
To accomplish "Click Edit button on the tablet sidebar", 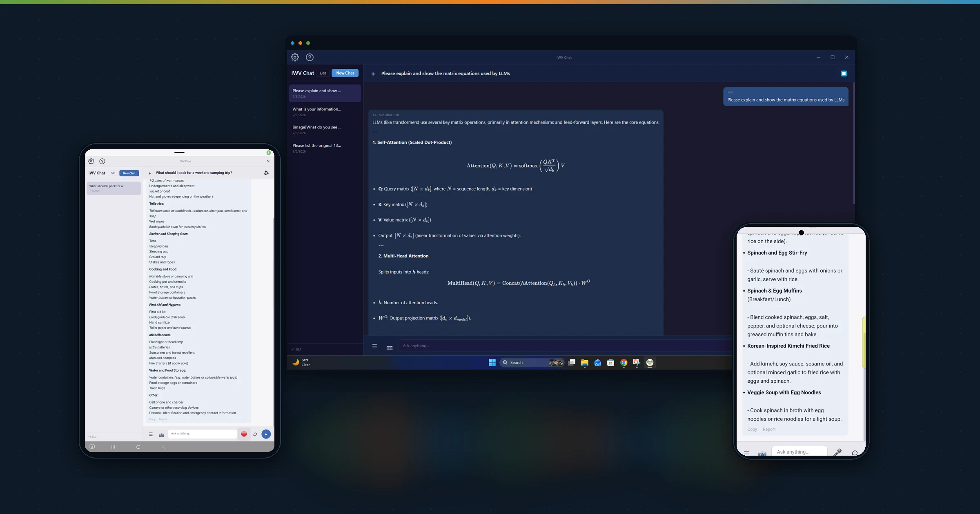I will point(113,173).
